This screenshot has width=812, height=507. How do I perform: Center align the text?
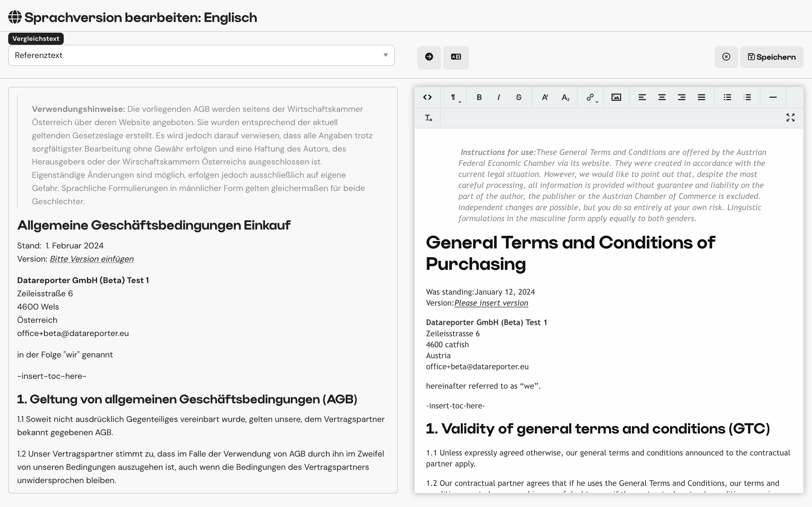click(x=662, y=97)
